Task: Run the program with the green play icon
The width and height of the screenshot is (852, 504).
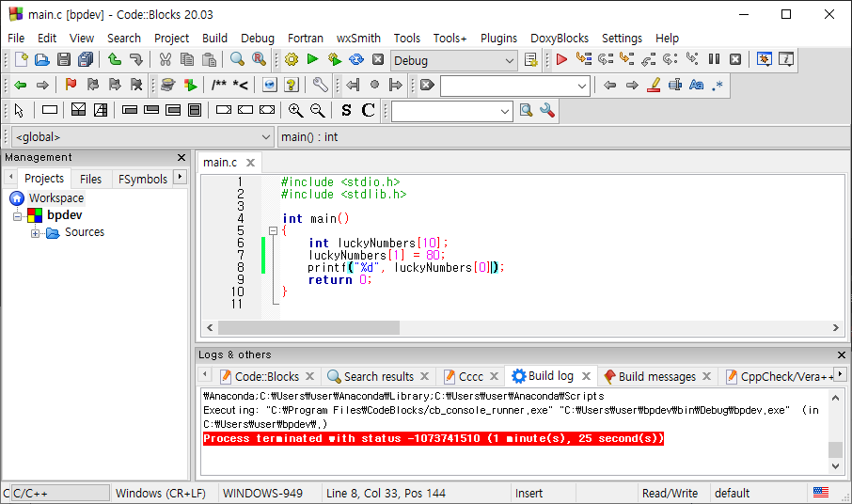Action: (x=312, y=59)
